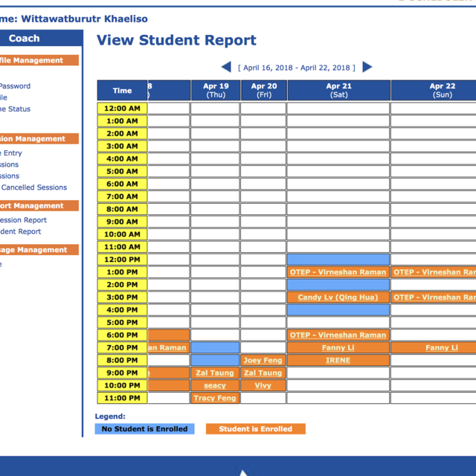The height and width of the screenshot is (476, 476).
Task: Select empty blue slot Thursday 7:00 PM
Action: pyautogui.click(x=215, y=347)
